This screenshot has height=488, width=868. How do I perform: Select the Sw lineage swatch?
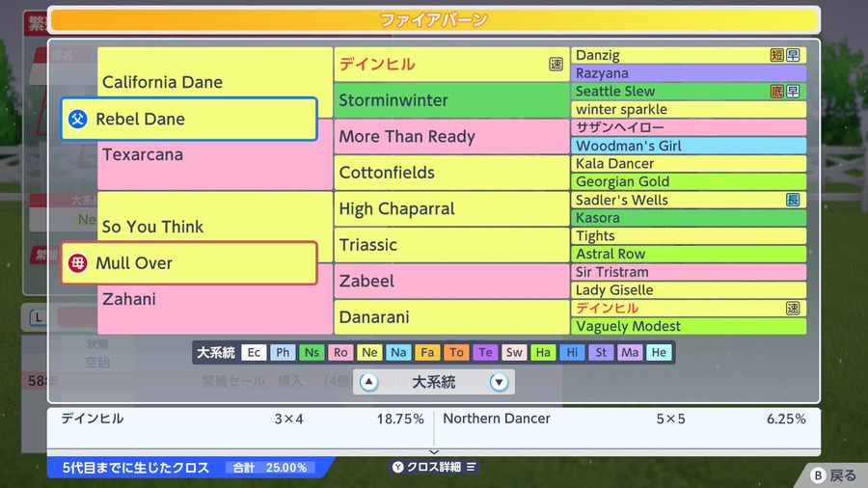click(514, 352)
